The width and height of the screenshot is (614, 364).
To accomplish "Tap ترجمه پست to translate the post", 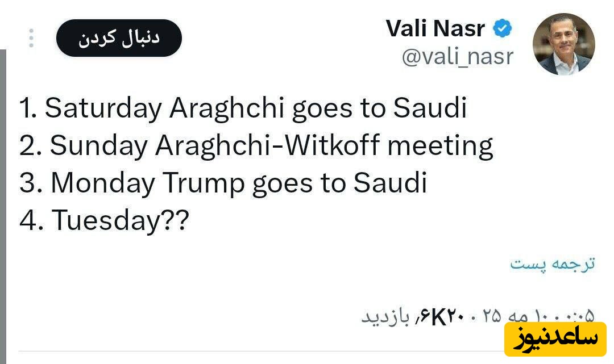I will [x=552, y=264].
